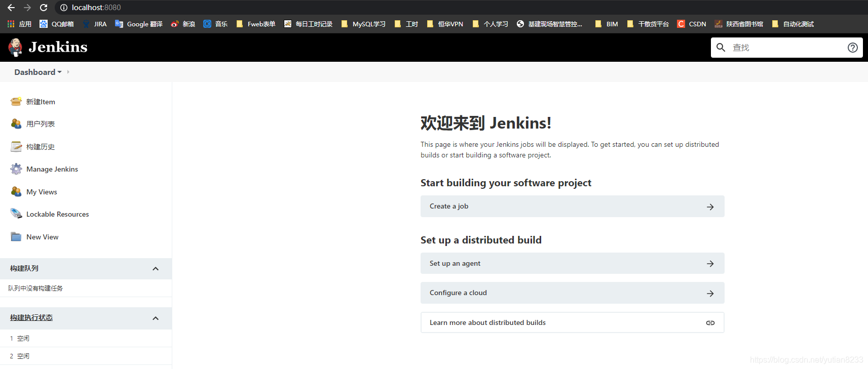Open the 工时 bookmark folder
Viewport: 868px width, 369px height.
tap(406, 24)
